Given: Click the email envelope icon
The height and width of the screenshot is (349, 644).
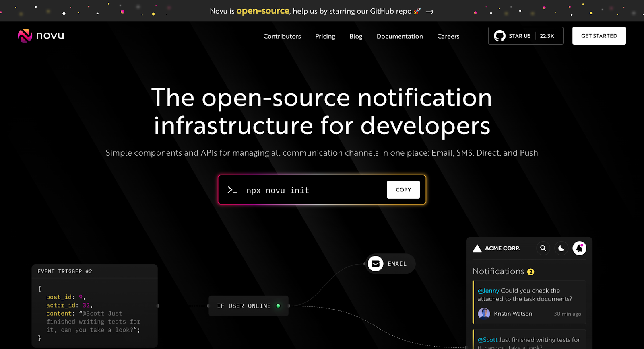Looking at the screenshot, I should pos(375,264).
